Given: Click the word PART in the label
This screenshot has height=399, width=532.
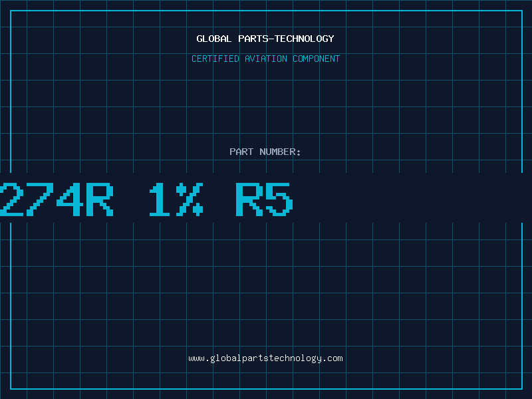Looking at the screenshot, I should pos(241,152).
